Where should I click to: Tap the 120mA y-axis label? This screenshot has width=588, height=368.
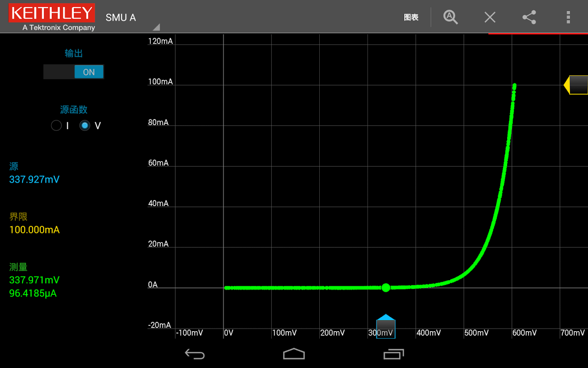pyautogui.click(x=160, y=41)
